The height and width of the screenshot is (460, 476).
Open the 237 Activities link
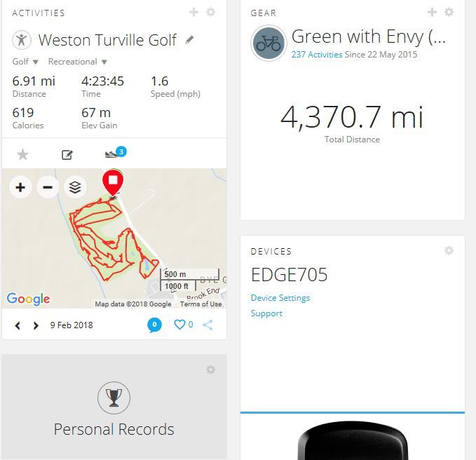pos(317,55)
